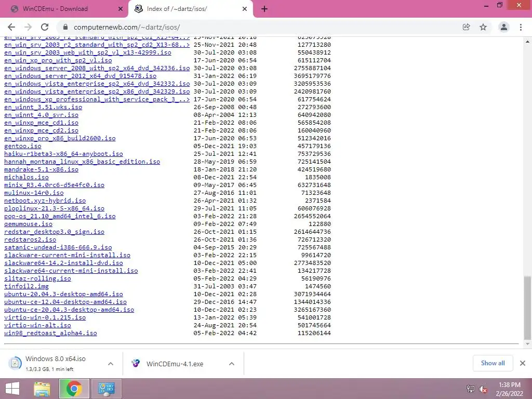The width and height of the screenshot is (532, 399).
Task: Click the slitaz-rolling.iso link
Action: pyautogui.click(x=37, y=278)
